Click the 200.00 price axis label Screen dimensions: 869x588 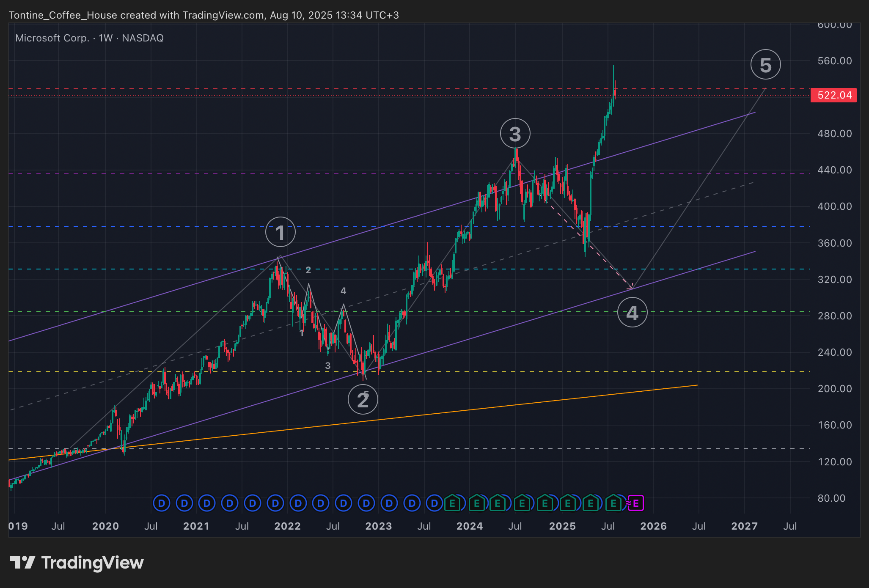click(x=835, y=388)
